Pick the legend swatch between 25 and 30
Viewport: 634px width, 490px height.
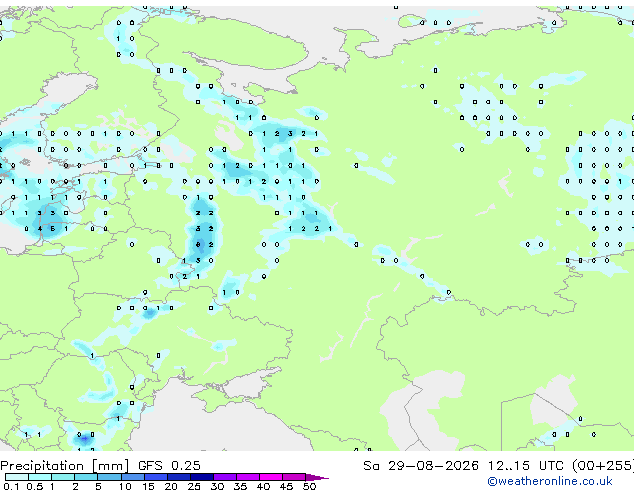(x=202, y=477)
